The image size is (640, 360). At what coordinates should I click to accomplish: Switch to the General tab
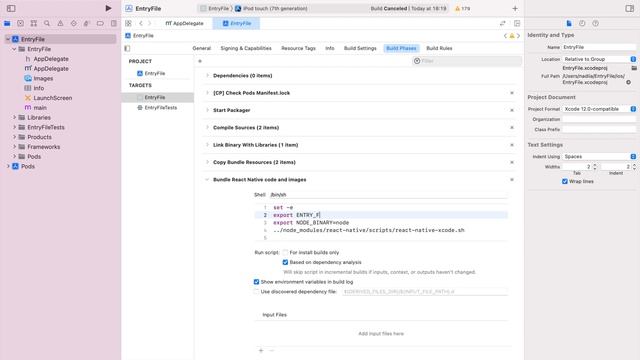(x=202, y=48)
